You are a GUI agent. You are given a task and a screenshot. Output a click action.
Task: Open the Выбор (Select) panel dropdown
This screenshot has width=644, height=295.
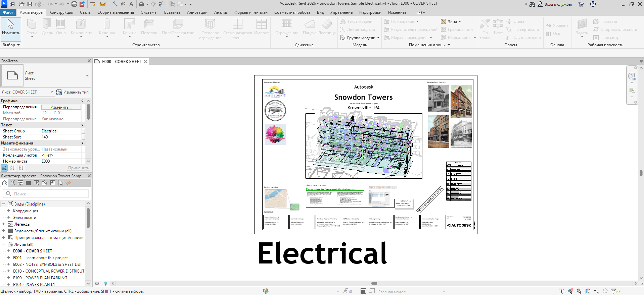point(11,45)
